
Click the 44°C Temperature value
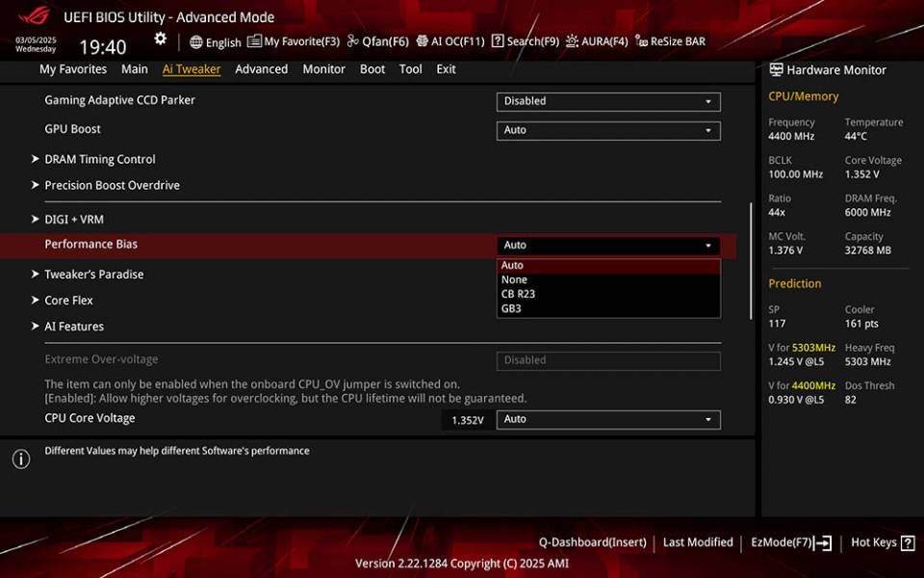(856, 136)
